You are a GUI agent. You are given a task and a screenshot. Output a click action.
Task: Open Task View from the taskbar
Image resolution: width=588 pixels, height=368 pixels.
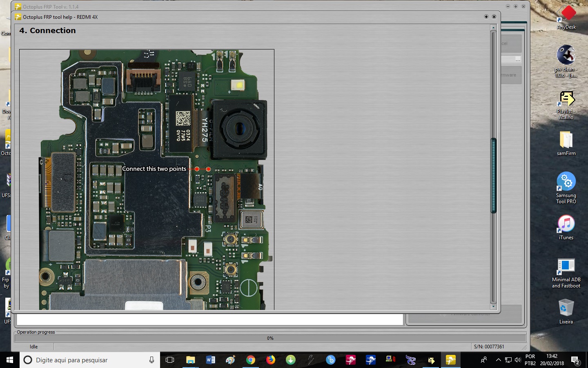tap(170, 360)
